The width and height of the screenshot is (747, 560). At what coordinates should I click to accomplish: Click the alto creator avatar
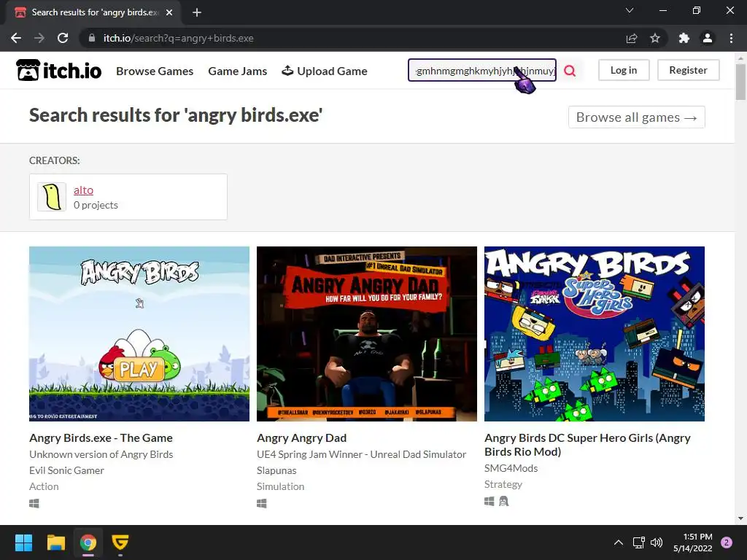coord(52,197)
